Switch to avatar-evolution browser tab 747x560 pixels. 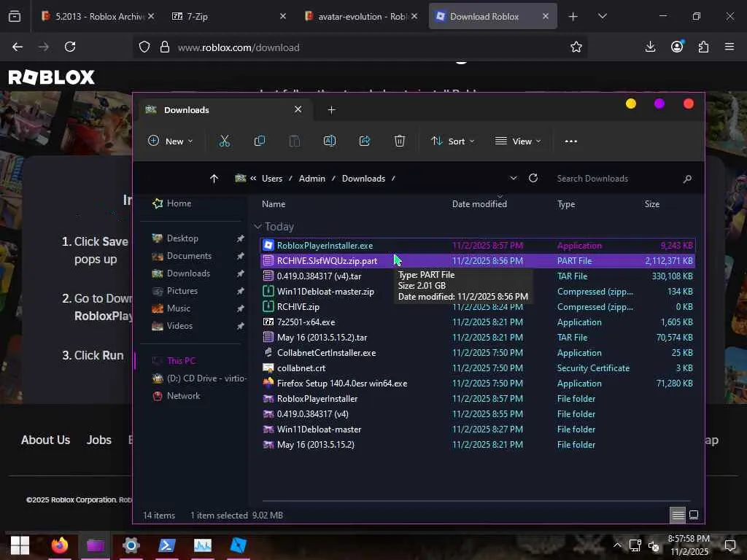(360, 16)
